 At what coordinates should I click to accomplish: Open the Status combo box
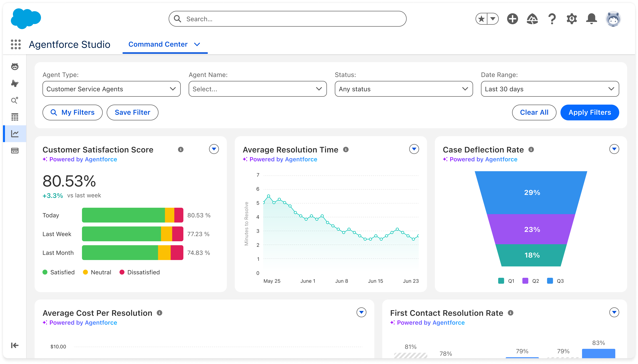click(x=404, y=89)
